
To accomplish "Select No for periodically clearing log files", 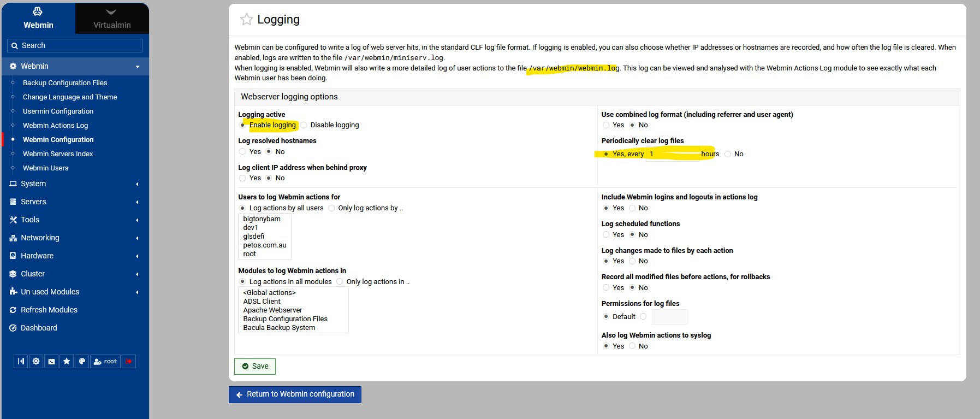I will click(x=728, y=154).
